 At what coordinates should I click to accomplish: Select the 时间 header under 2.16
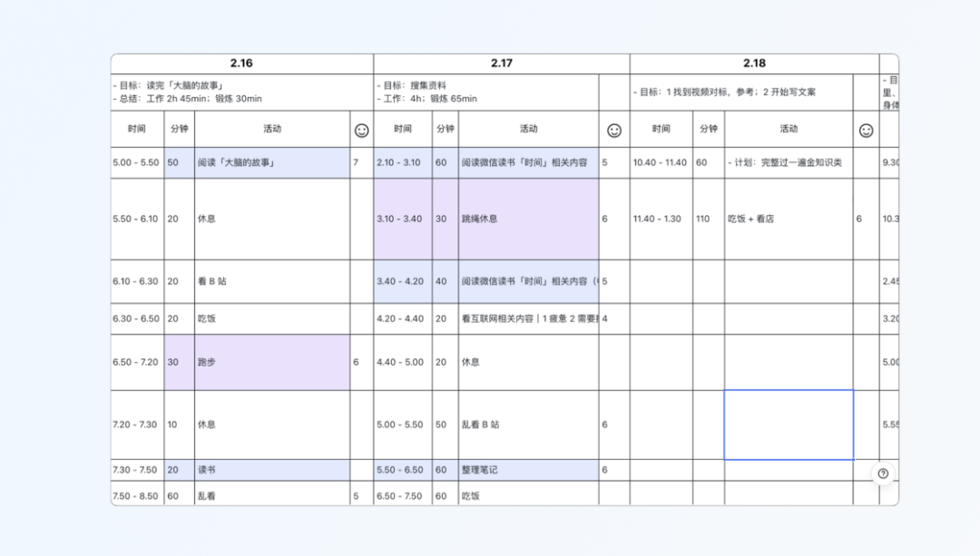(137, 130)
